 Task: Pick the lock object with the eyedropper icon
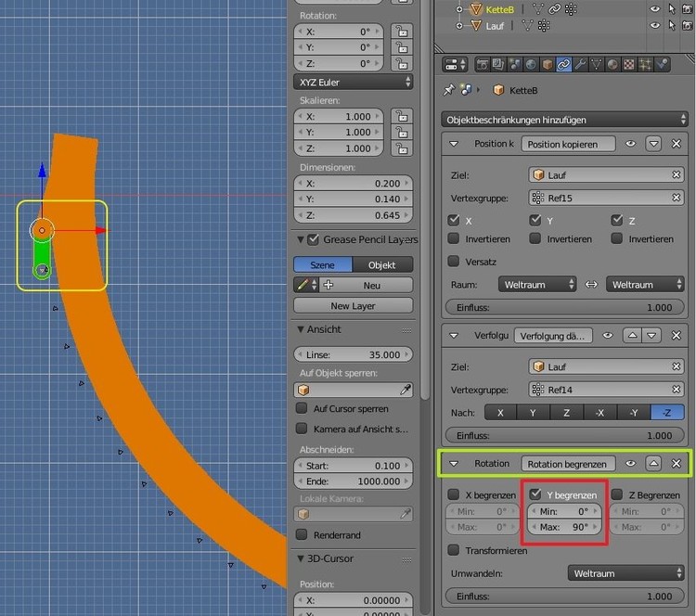406,390
